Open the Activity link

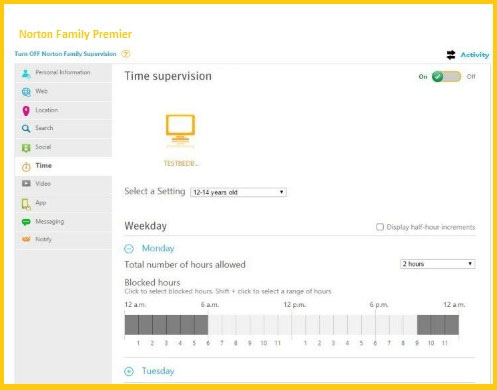click(x=475, y=55)
